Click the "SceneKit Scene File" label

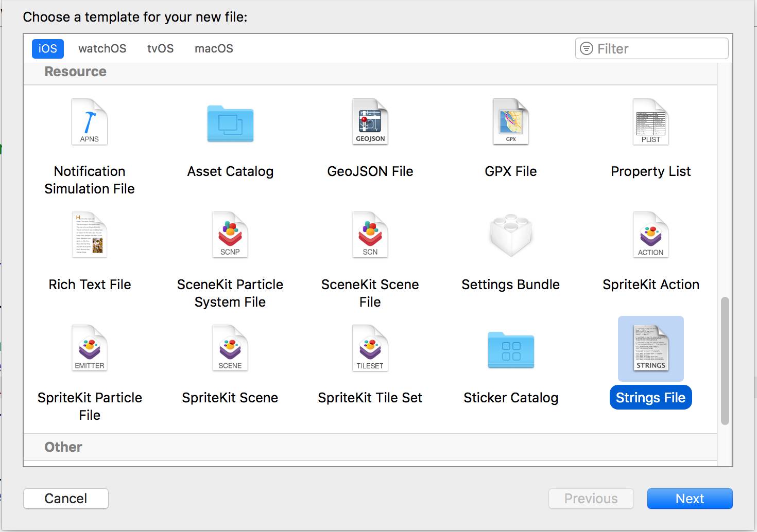pos(370,293)
